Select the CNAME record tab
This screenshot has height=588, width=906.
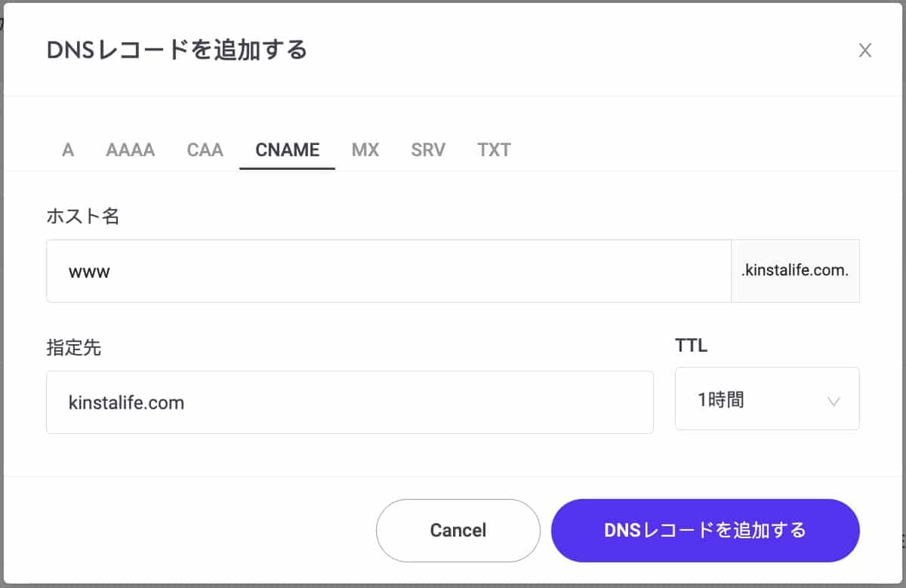tap(288, 149)
